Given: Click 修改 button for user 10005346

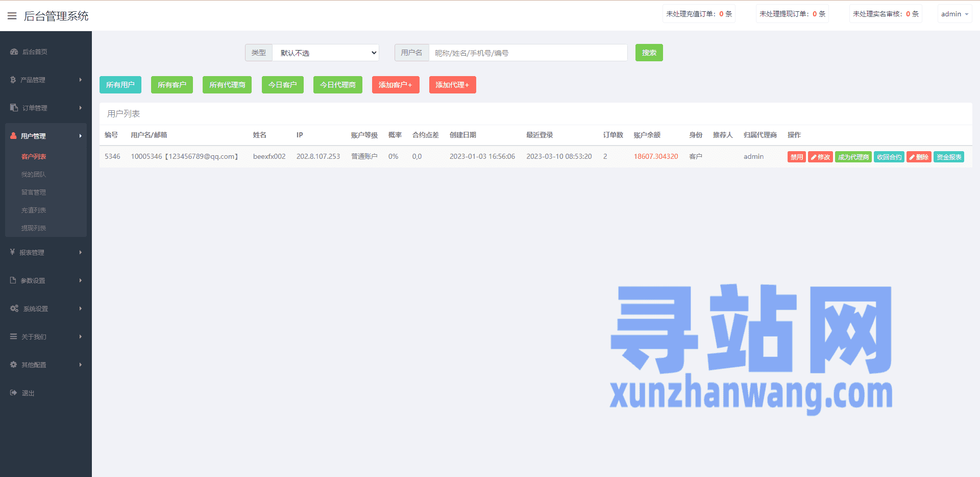Looking at the screenshot, I should (820, 157).
